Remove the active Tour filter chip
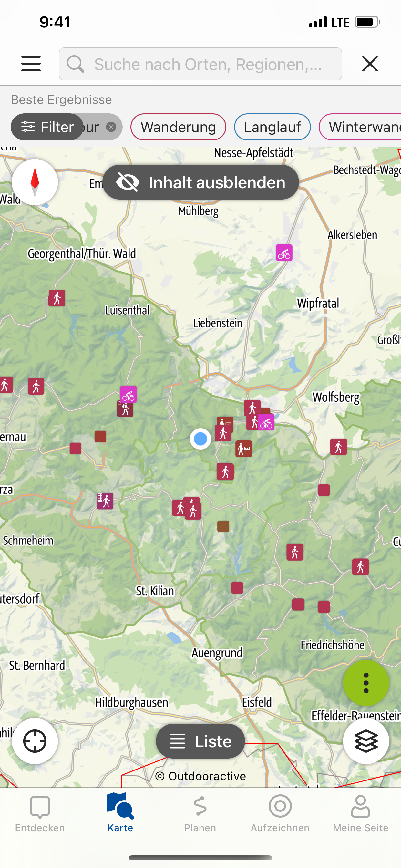 point(111,127)
